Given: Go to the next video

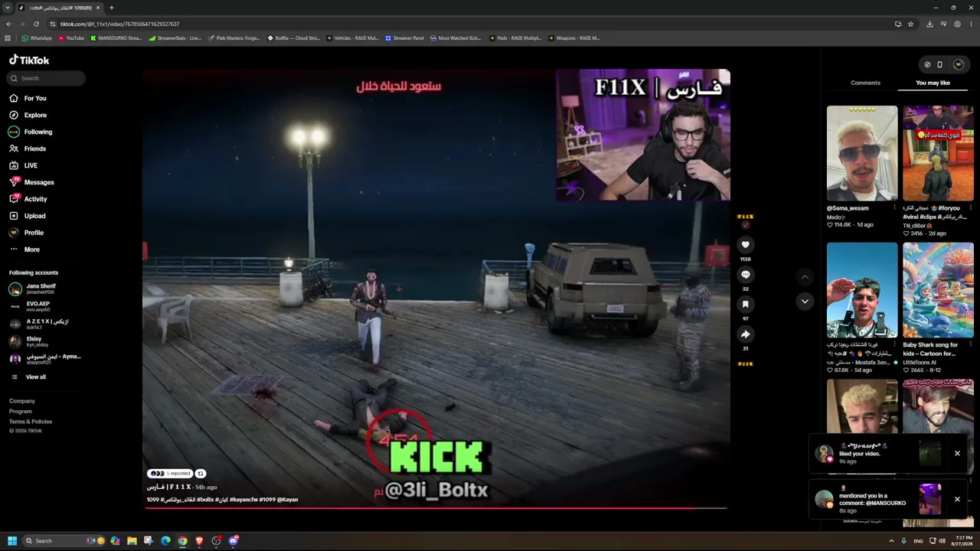Looking at the screenshot, I should click(x=805, y=302).
